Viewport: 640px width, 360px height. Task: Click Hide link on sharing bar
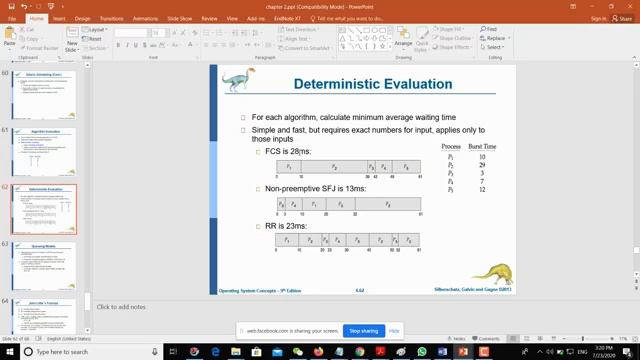click(394, 331)
